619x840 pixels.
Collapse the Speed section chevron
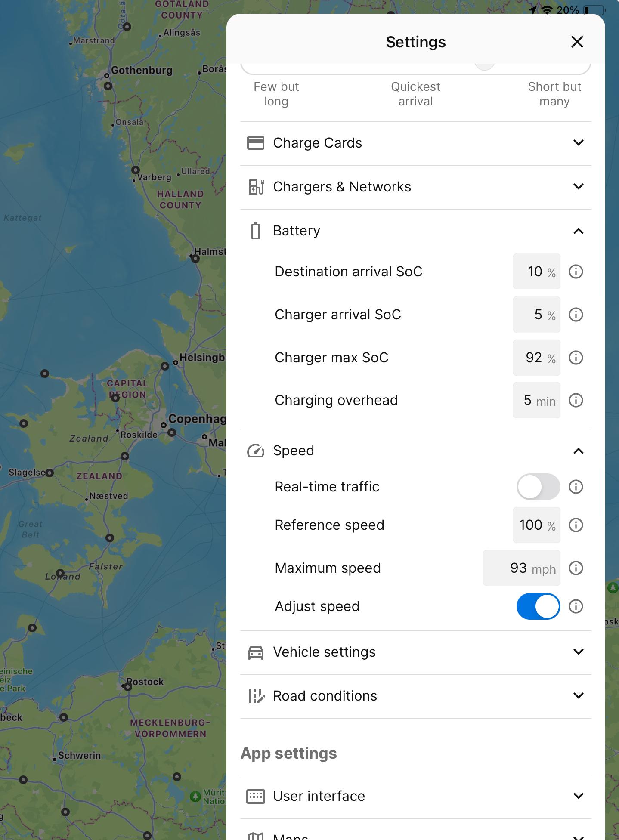click(x=579, y=451)
